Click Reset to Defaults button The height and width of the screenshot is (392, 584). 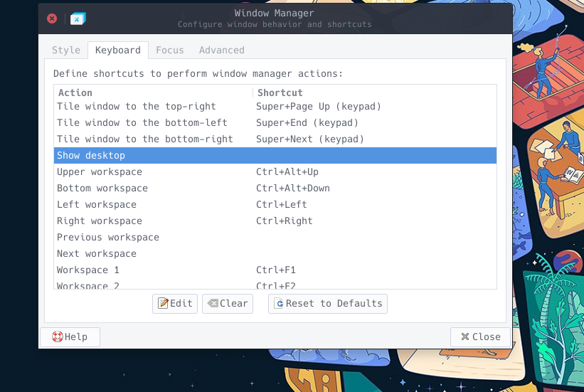coord(328,303)
